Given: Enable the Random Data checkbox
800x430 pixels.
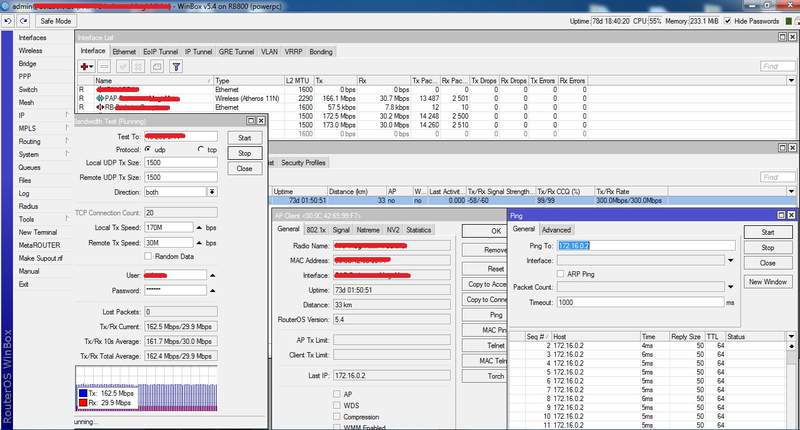Looking at the screenshot, I should point(149,256).
